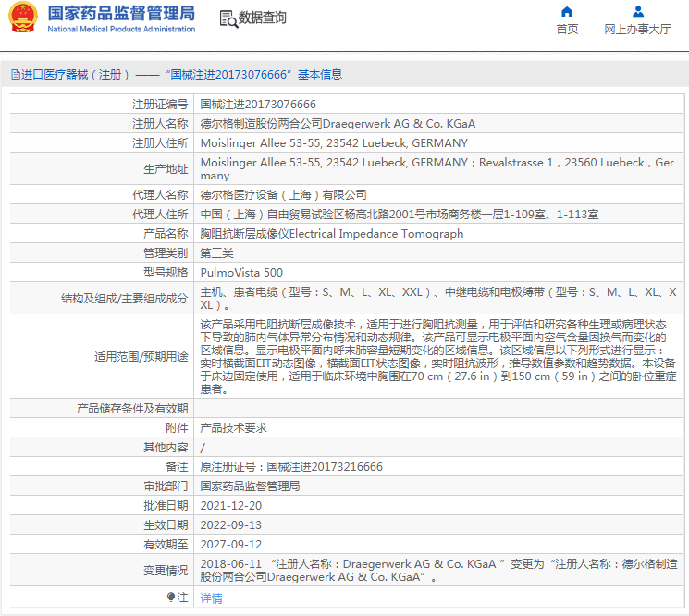689x616 pixels.
Task: Click the 注册人名称 Draegerwerk AG value
Action: pos(338,123)
